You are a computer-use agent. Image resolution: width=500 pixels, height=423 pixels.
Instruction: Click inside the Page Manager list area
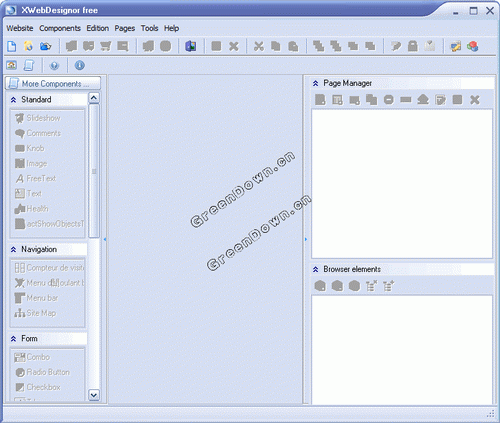pyautogui.click(x=402, y=184)
